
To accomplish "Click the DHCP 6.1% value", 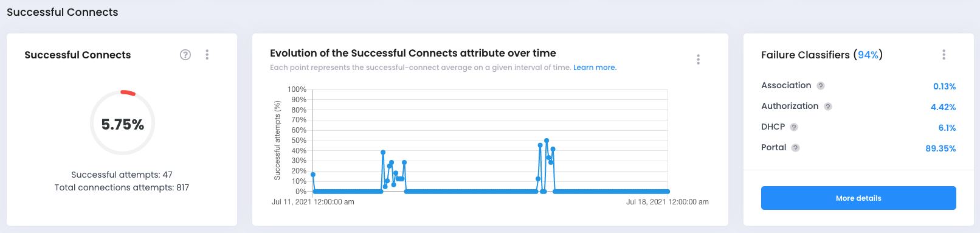I will [947, 128].
